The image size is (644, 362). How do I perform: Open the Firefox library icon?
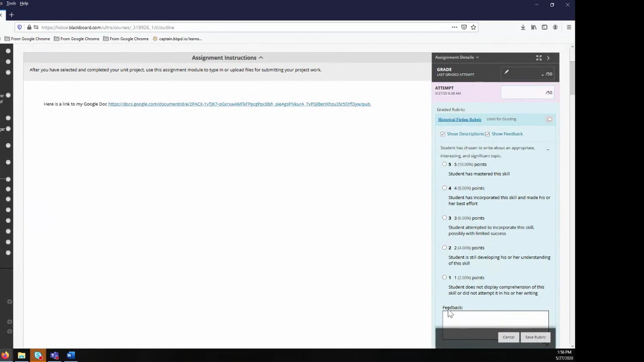(534, 27)
